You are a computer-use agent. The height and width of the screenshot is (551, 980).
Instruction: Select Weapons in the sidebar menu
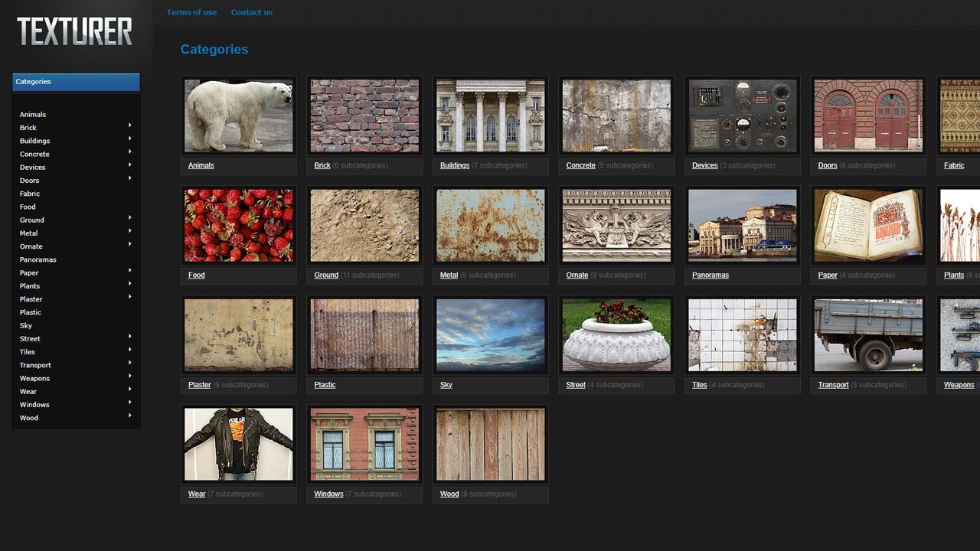tap(34, 378)
